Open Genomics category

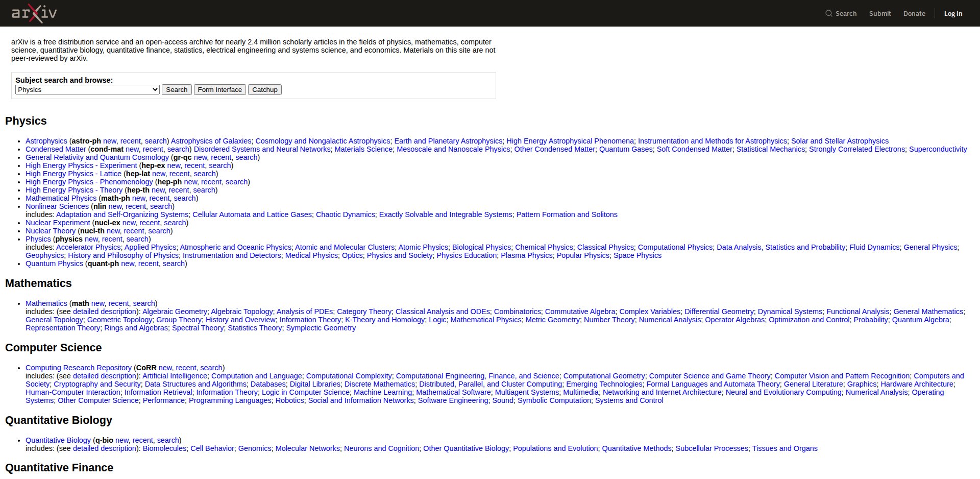tap(255, 448)
